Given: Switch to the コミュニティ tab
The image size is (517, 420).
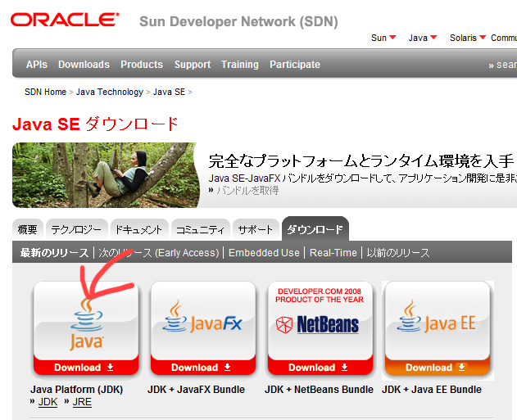Looking at the screenshot, I should [x=200, y=229].
